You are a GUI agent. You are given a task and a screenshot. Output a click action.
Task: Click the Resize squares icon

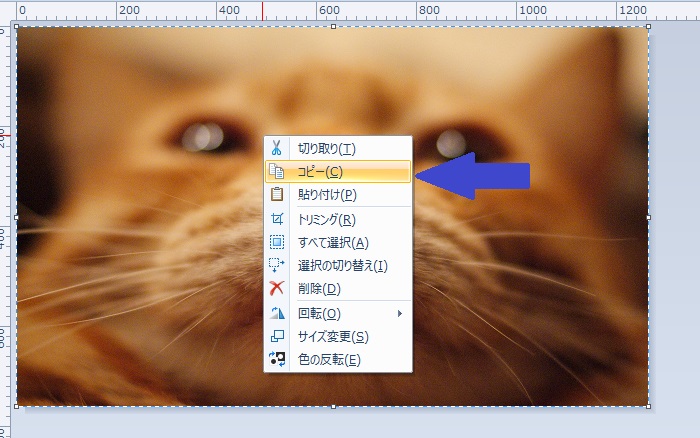click(x=277, y=336)
